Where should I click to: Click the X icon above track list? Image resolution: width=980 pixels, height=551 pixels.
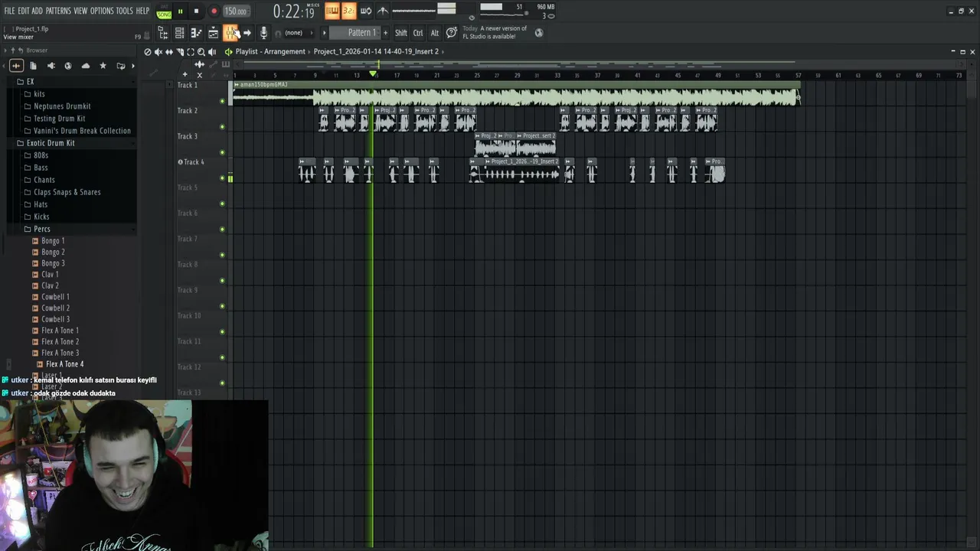click(200, 74)
